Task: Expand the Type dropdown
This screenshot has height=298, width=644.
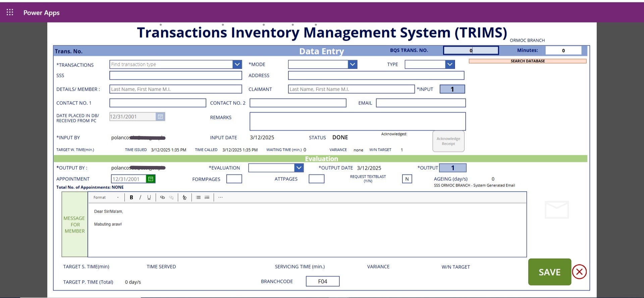Action: click(x=450, y=65)
